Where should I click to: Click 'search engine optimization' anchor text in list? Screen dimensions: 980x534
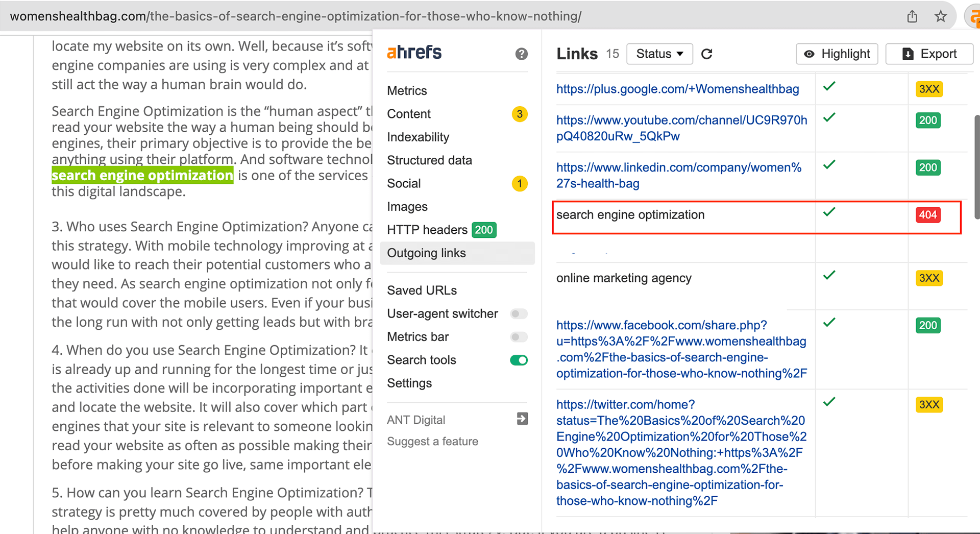[630, 215]
